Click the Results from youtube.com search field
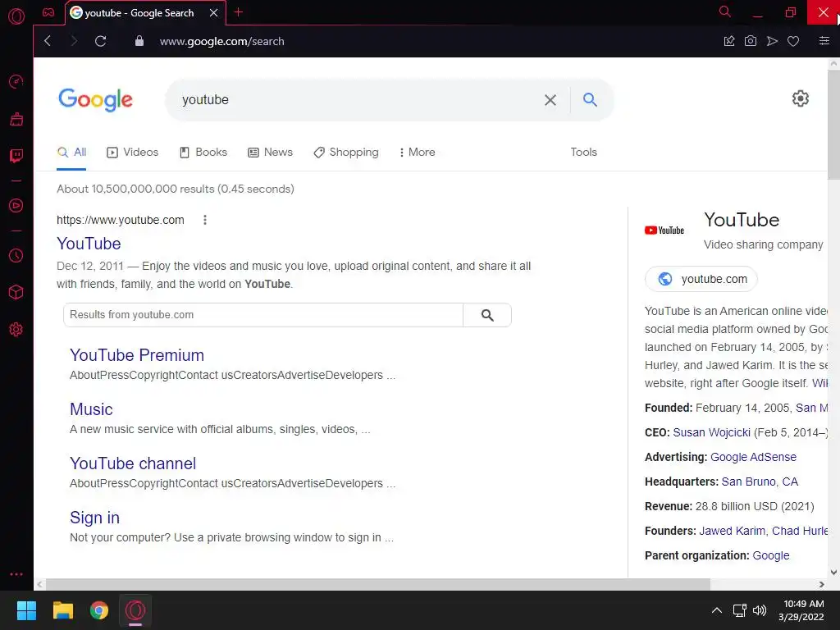Viewport: 840px width, 630px height. tap(263, 315)
